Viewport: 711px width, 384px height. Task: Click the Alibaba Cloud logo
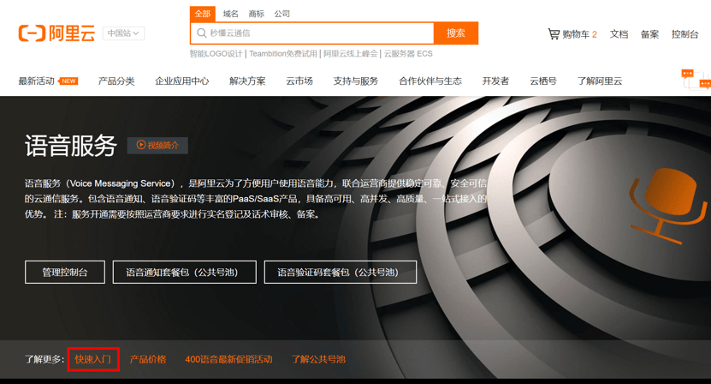pos(57,33)
